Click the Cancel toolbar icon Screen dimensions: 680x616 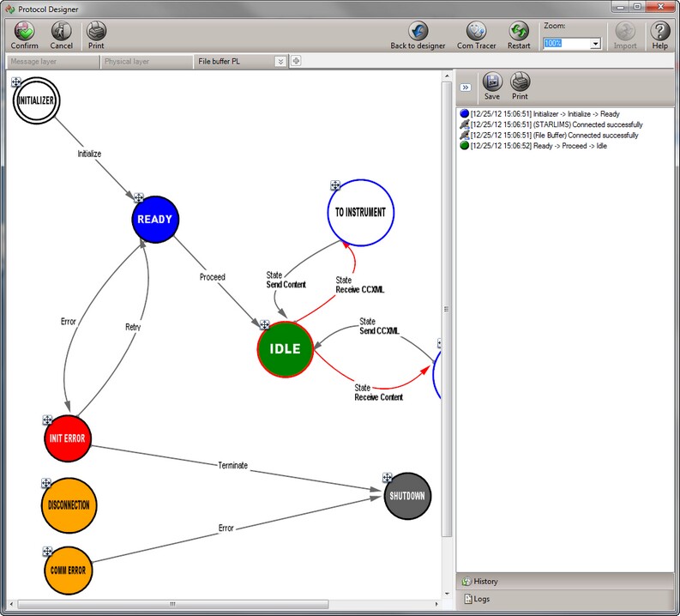point(61,35)
